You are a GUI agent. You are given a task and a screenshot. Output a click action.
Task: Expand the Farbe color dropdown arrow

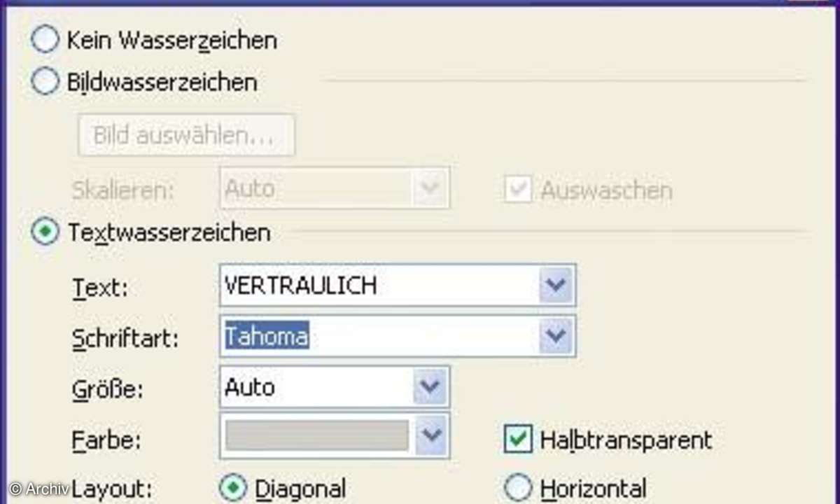430,435
